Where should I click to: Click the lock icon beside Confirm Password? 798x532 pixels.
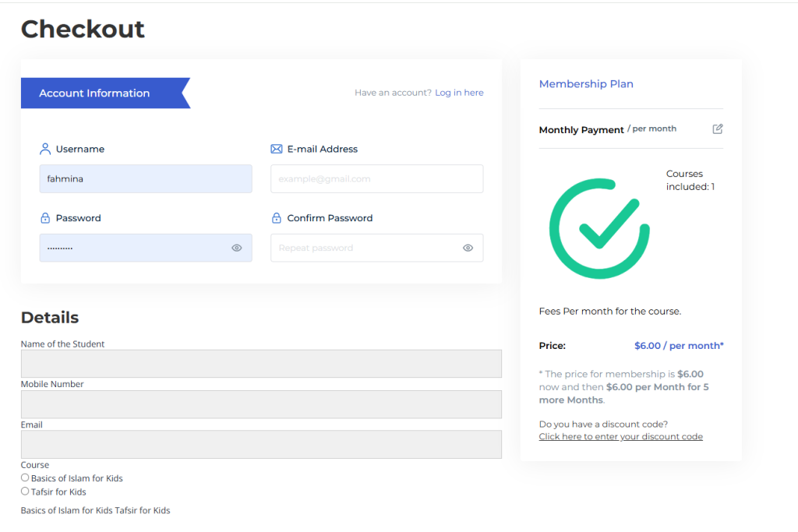pyautogui.click(x=277, y=218)
